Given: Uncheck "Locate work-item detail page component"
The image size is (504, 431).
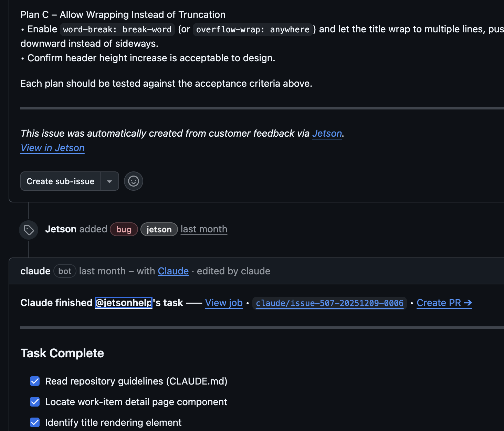Looking at the screenshot, I should tap(35, 402).
